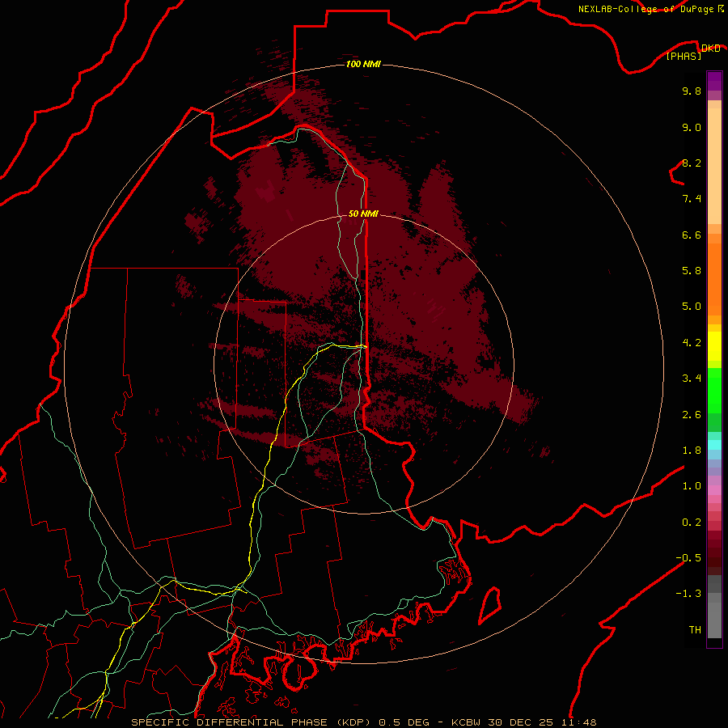Pick the 5.0 legend value
This screenshot has width=728, height=728.
pos(692,307)
